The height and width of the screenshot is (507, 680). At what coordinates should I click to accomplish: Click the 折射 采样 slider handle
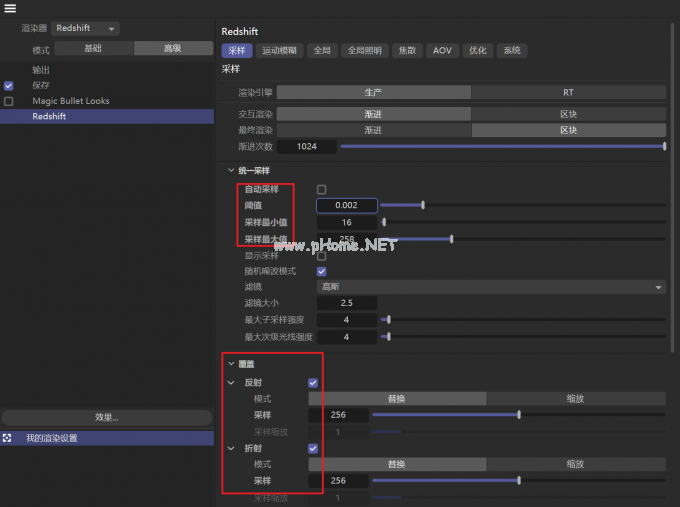pos(519,481)
